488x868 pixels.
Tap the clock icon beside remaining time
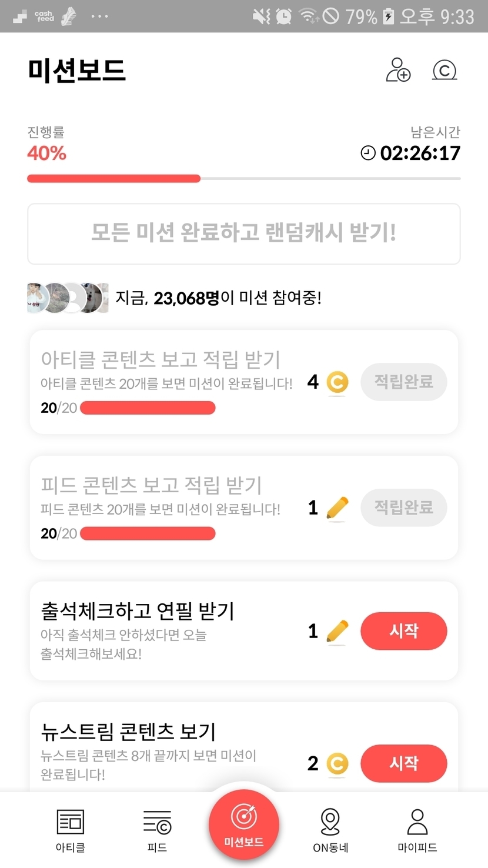(368, 153)
